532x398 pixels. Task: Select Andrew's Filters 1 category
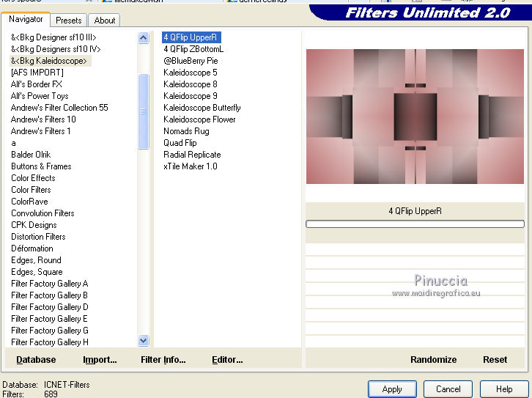[x=41, y=131]
